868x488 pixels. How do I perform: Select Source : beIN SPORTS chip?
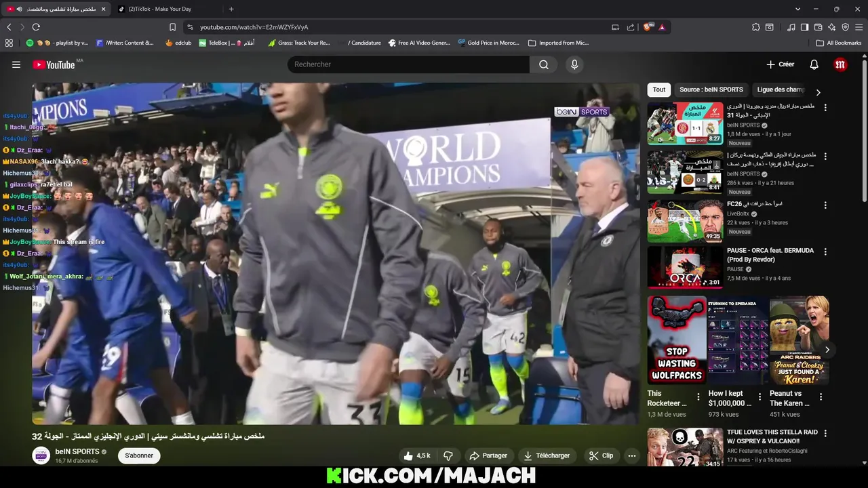point(711,89)
